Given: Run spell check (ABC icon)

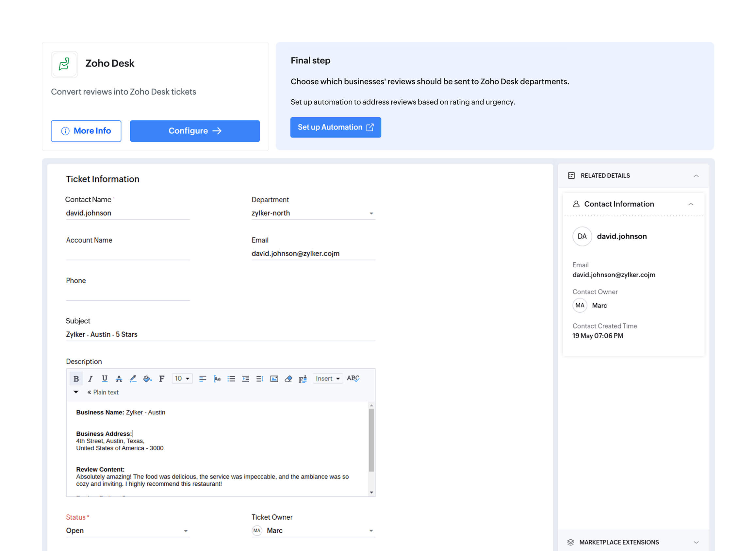Looking at the screenshot, I should click(353, 378).
